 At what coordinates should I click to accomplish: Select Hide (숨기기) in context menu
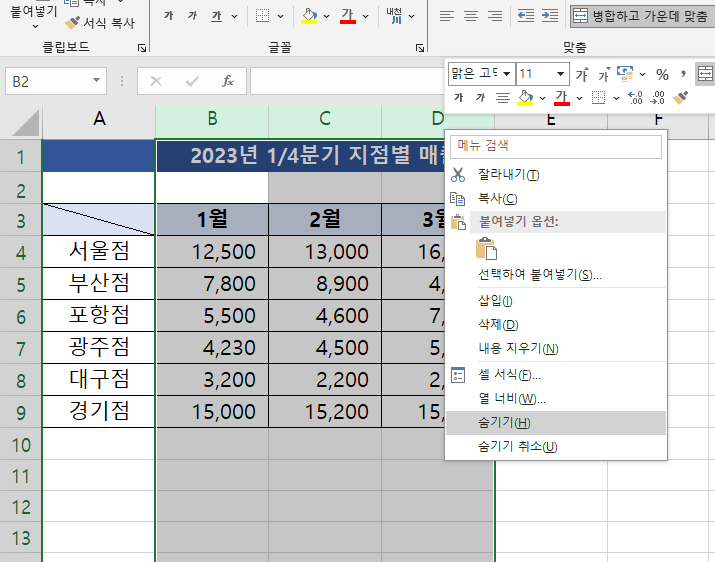(556, 423)
